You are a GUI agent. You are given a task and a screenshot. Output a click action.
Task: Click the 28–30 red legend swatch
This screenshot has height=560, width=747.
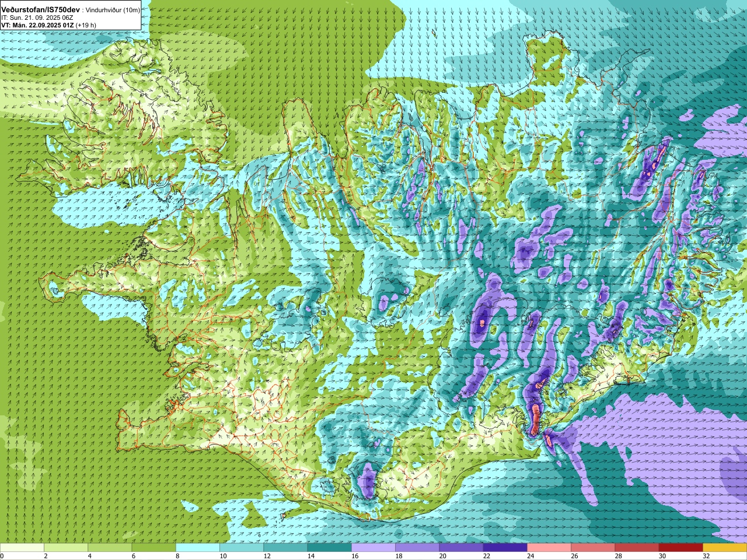[637, 547]
